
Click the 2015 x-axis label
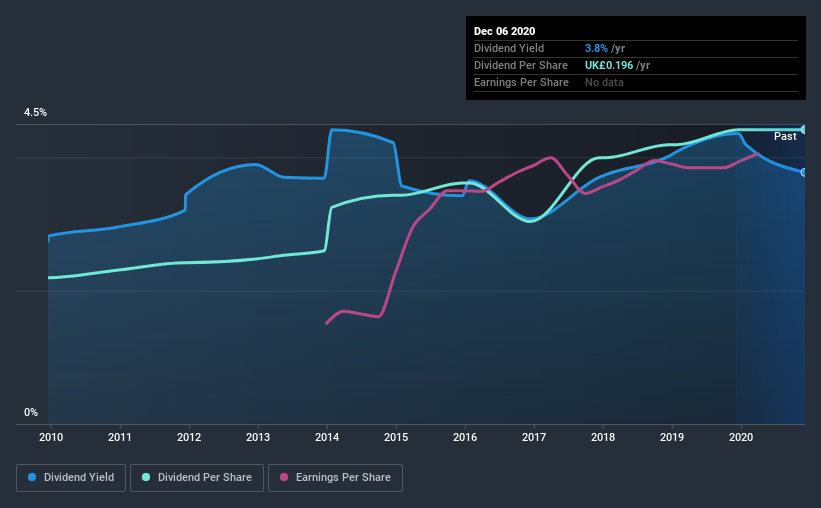click(396, 437)
